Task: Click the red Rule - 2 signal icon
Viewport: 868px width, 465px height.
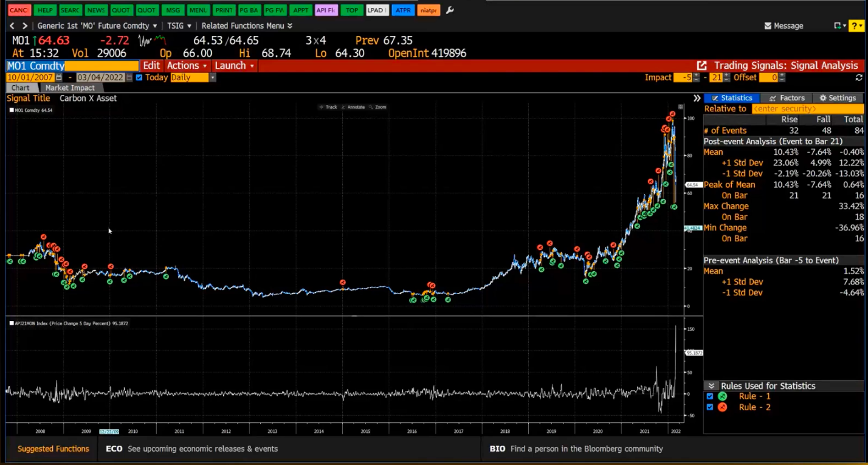Action: click(x=722, y=407)
